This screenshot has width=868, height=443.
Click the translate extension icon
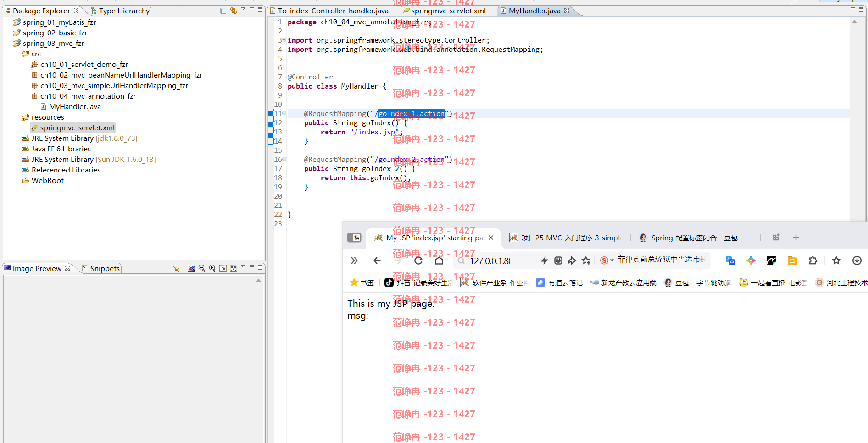[730, 260]
